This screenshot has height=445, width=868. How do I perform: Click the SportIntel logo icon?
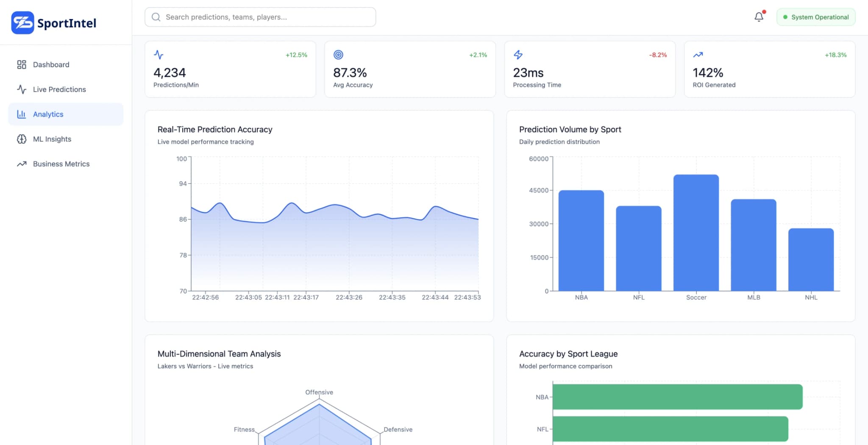tap(22, 23)
